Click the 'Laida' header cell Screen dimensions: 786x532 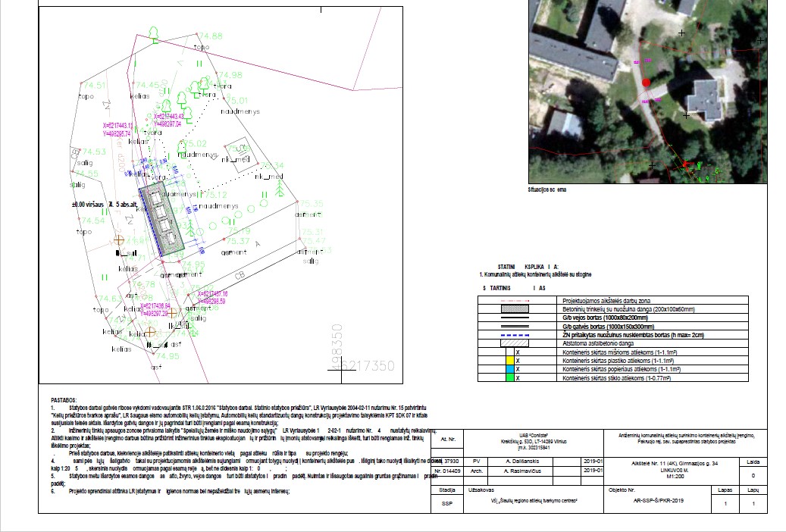click(753, 462)
